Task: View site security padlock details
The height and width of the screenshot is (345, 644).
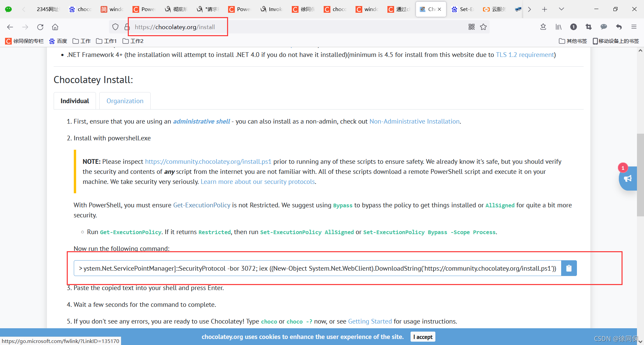Action: tap(127, 27)
